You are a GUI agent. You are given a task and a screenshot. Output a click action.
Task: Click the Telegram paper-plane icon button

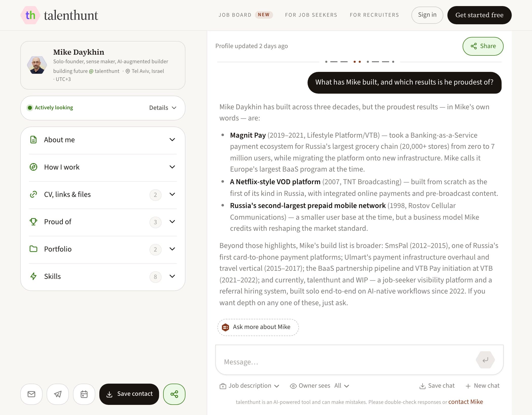click(x=58, y=394)
